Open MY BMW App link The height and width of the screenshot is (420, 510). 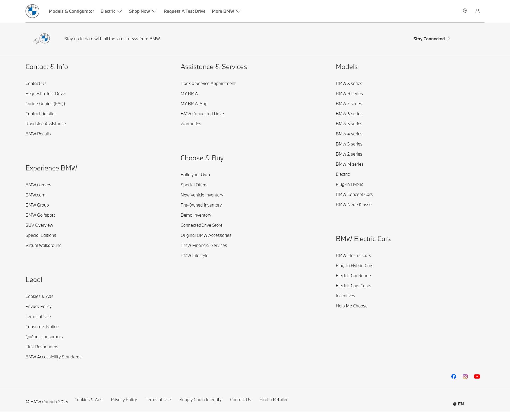[x=194, y=104]
